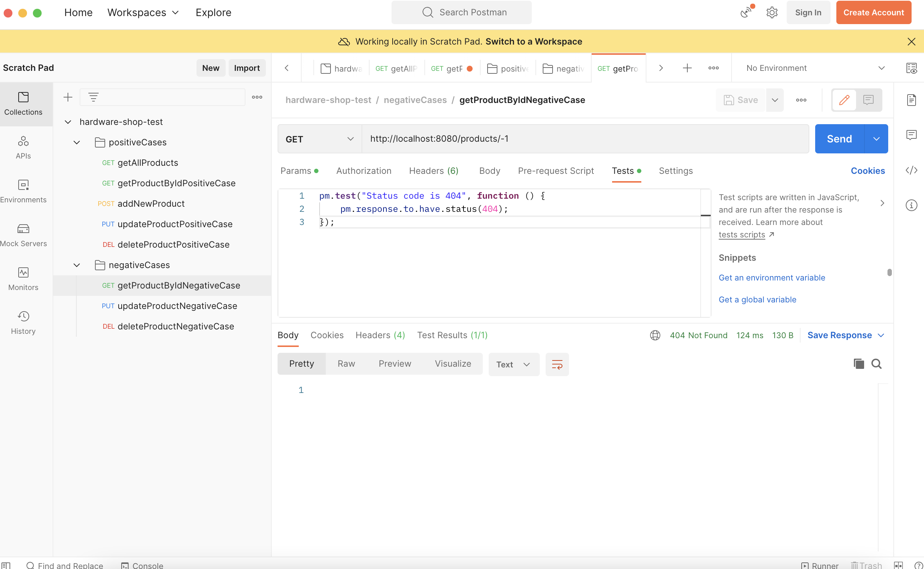Open History from the left sidebar
This screenshot has height=569, width=924.
(x=23, y=322)
